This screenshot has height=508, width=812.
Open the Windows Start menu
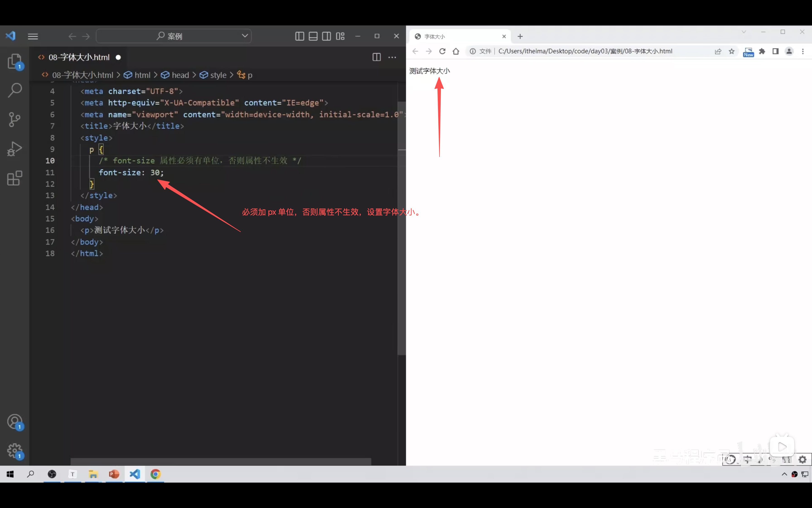10,474
